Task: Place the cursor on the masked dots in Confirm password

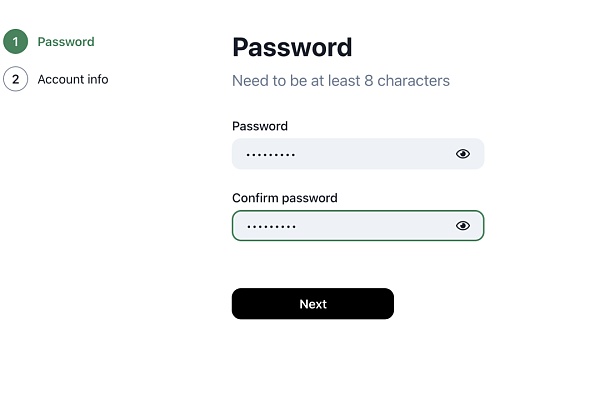Action: pyautogui.click(x=271, y=227)
